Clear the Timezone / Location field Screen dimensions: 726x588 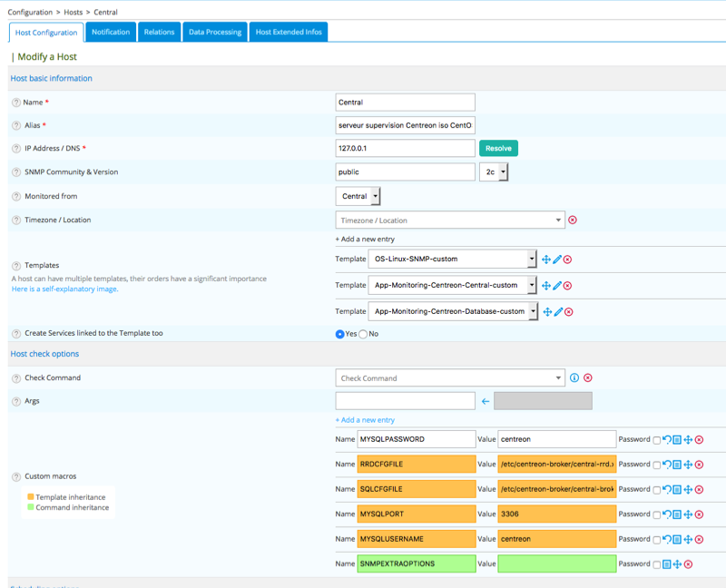tap(572, 220)
